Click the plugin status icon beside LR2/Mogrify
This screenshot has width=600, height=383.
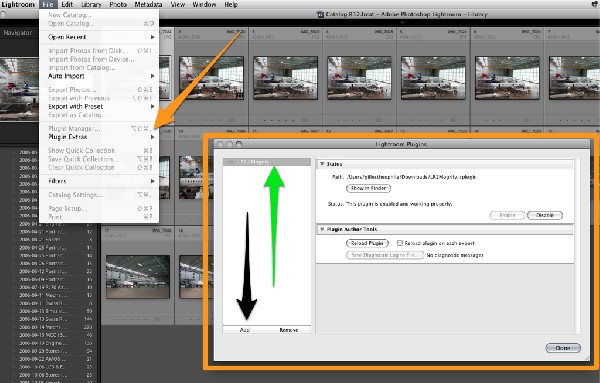pyautogui.click(x=230, y=162)
